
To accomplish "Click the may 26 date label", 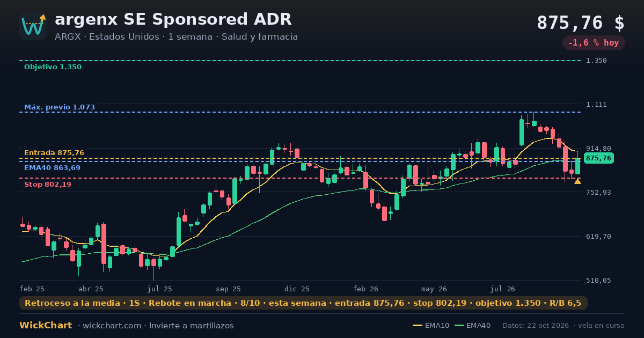I will point(435,289).
